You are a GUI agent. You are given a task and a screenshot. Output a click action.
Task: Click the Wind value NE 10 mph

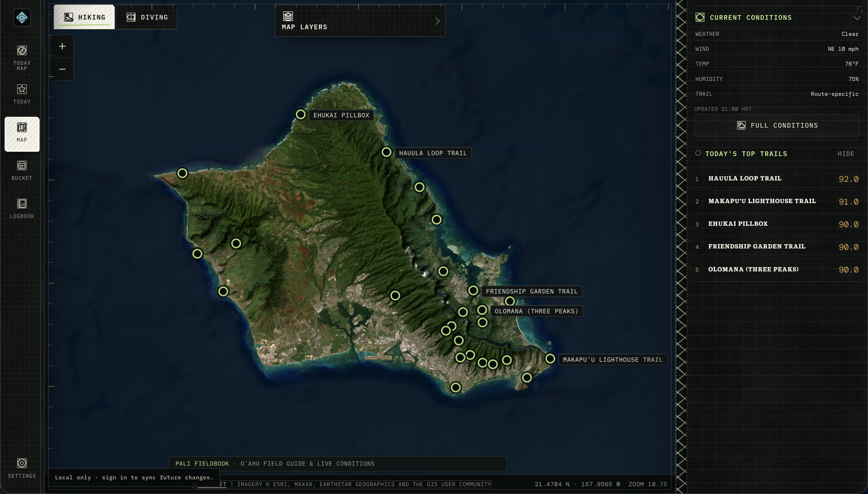coord(843,49)
